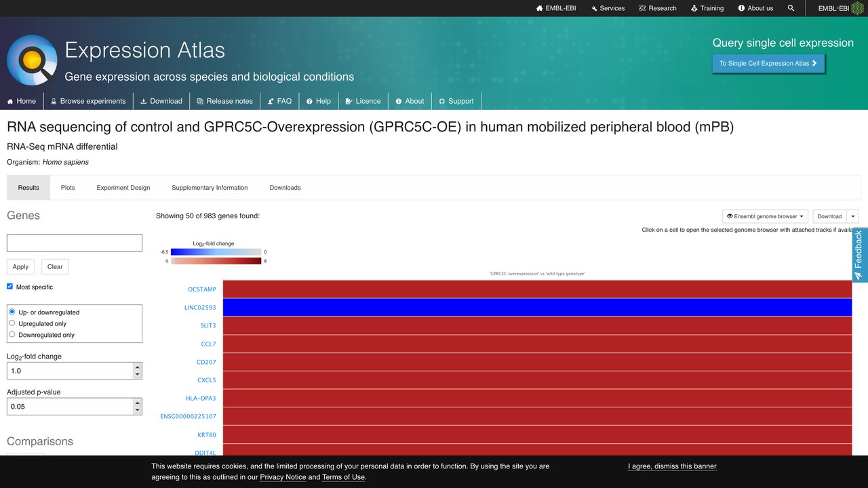Screen dimensions: 868x488
Task: Open the Feedback side tab
Action: click(859, 255)
